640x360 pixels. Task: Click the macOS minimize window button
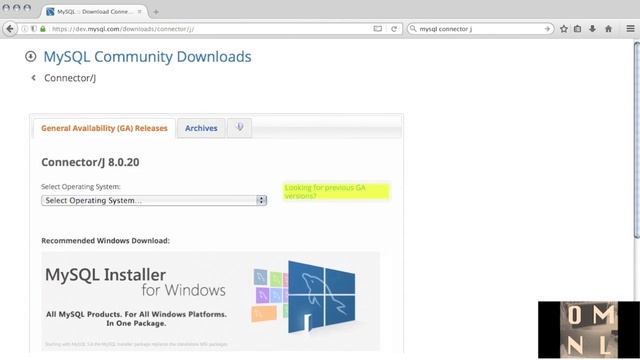tap(17, 8)
